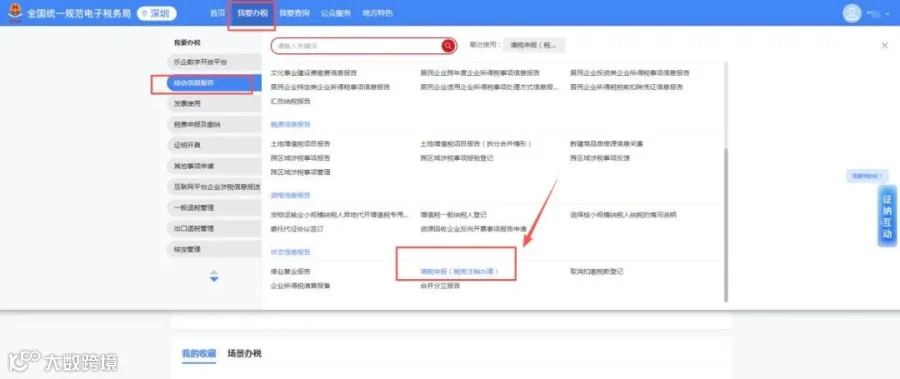Open 清税申报（税务注销办理） link
This screenshot has width=900, height=379.
[x=460, y=271]
